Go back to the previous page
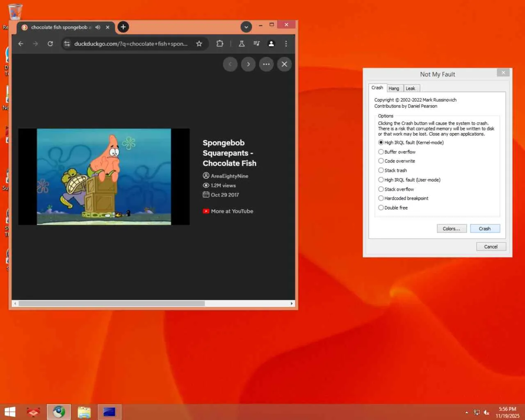 pyautogui.click(x=21, y=43)
